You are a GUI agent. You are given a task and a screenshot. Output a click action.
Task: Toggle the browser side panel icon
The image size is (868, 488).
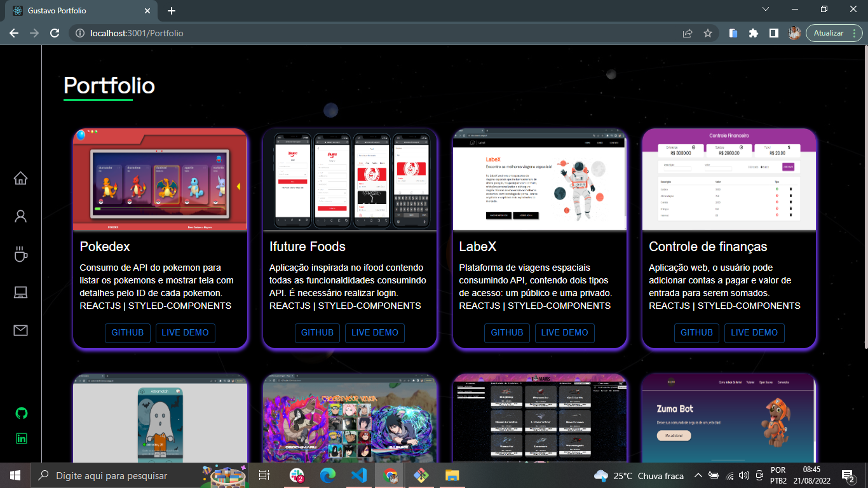tap(774, 33)
